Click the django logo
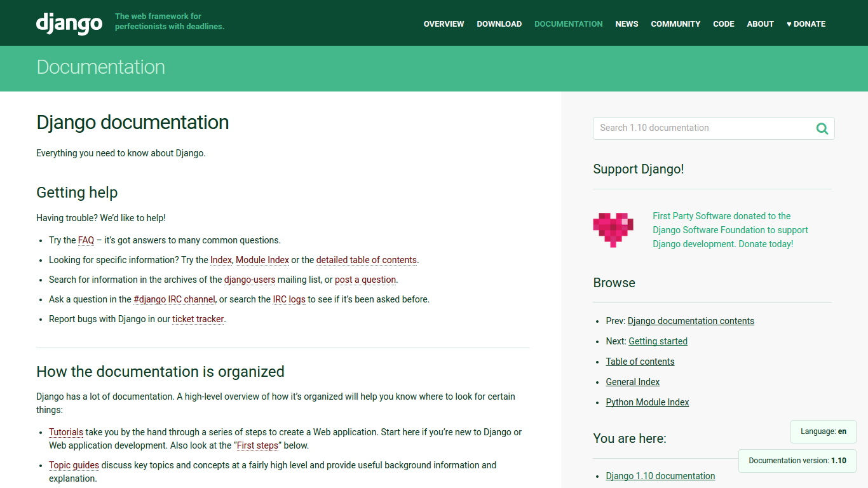 click(69, 23)
